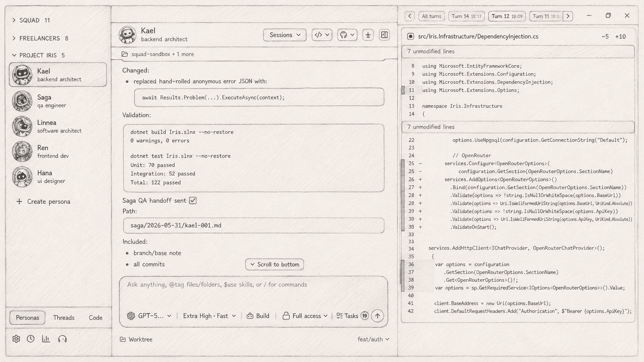Open the GitHub menu icon
The image size is (644, 362).
coord(347,35)
